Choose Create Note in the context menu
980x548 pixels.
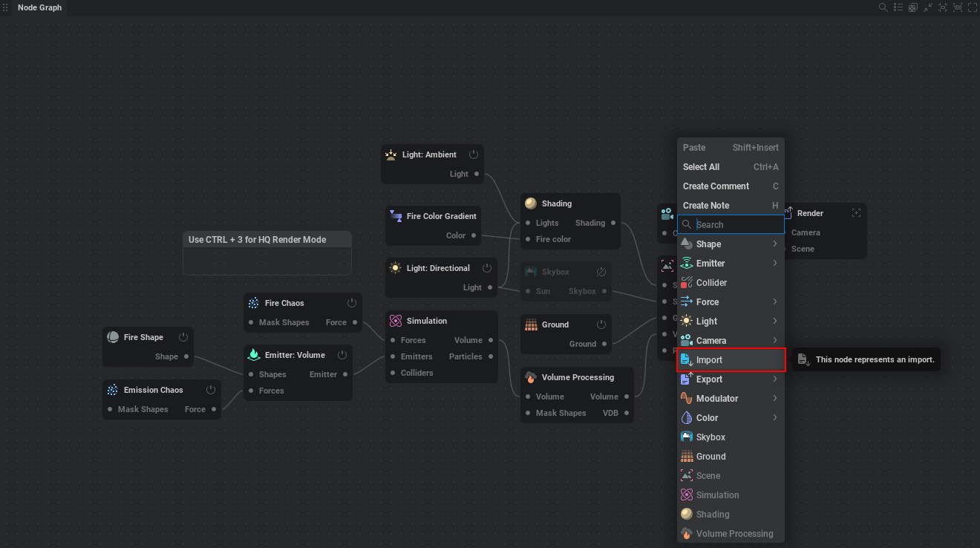pyautogui.click(x=731, y=206)
